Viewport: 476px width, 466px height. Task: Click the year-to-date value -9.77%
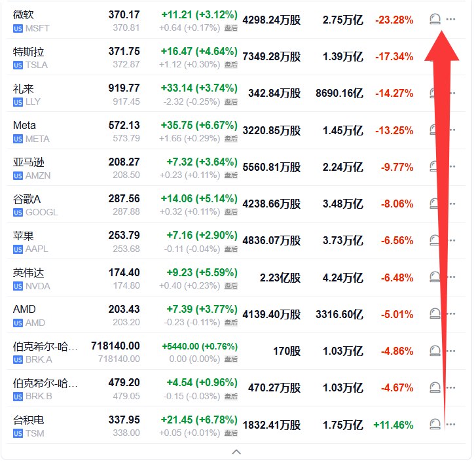point(397,167)
